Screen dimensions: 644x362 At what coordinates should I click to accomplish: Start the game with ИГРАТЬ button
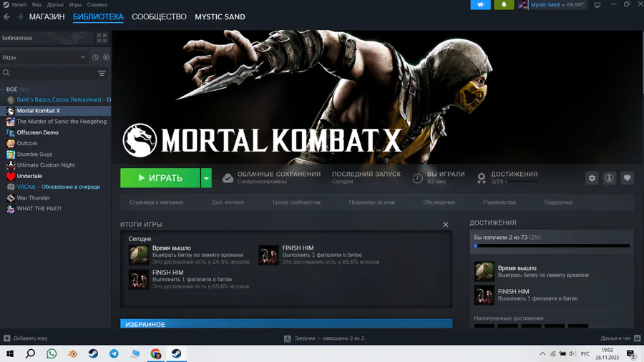pos(160,178)
